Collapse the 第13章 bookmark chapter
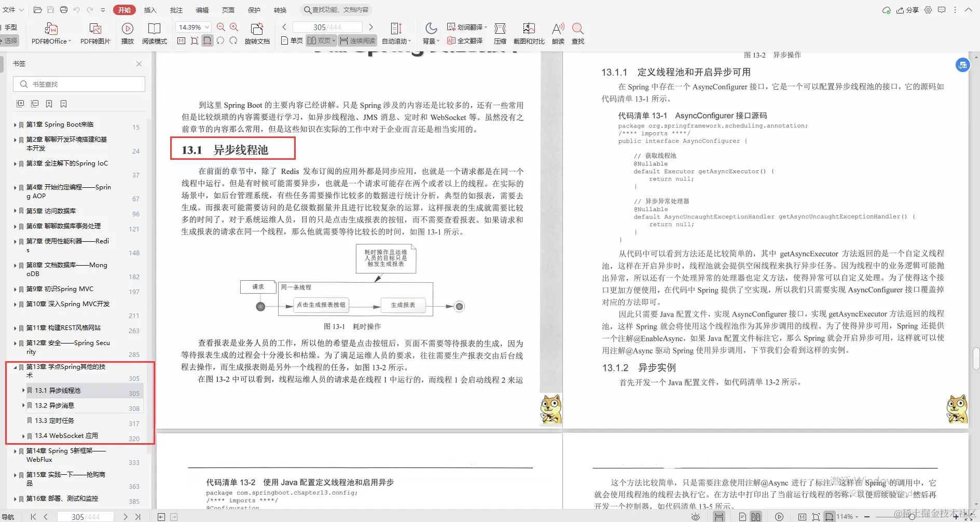The image size is (980, 522). [16, 367]
